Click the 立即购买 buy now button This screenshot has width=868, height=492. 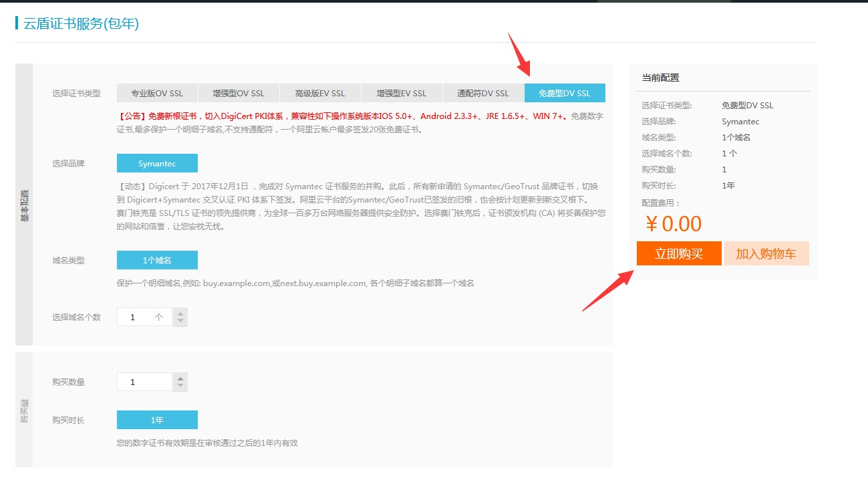click(678, 254)
